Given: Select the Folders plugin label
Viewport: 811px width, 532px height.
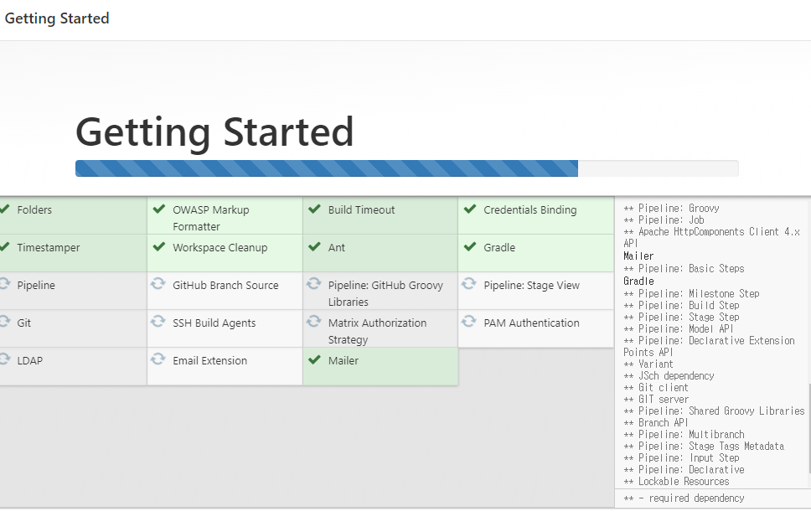Looking at the screenshot, I should 34,210.
